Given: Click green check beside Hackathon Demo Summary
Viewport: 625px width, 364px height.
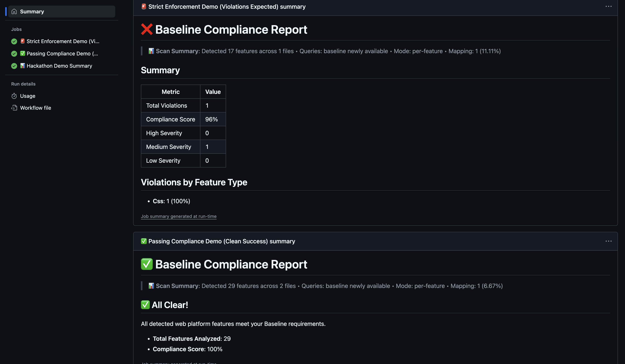Looking at the screenshot, I should pos(14,66).
